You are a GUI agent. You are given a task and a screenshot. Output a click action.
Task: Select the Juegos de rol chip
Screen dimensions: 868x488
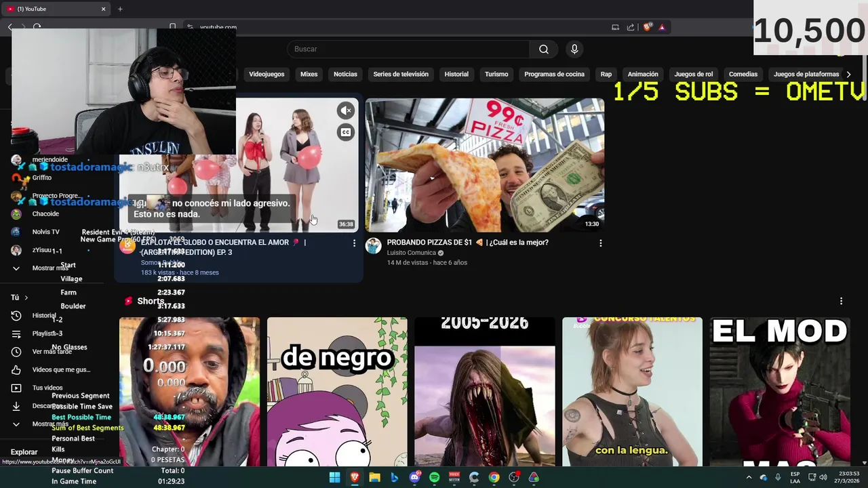pos(694,74)
